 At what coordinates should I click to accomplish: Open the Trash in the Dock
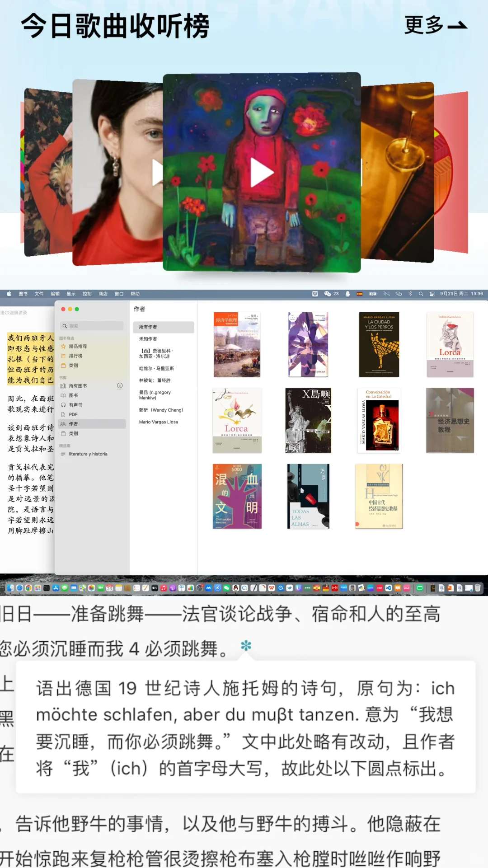click(478, 588)
